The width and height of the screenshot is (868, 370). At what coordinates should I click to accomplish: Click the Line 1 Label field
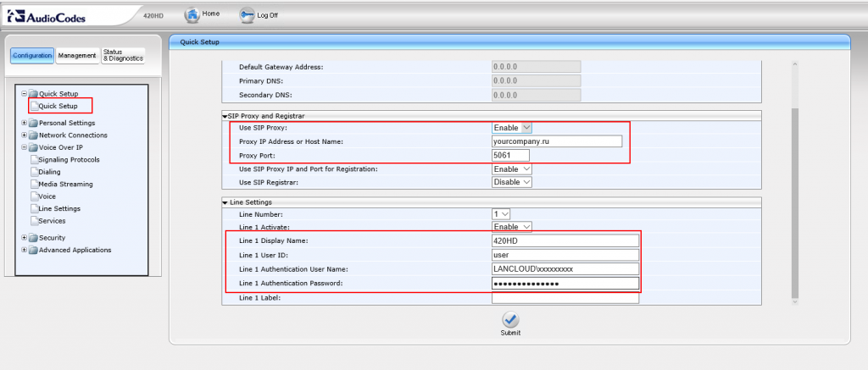click(565, 298)
